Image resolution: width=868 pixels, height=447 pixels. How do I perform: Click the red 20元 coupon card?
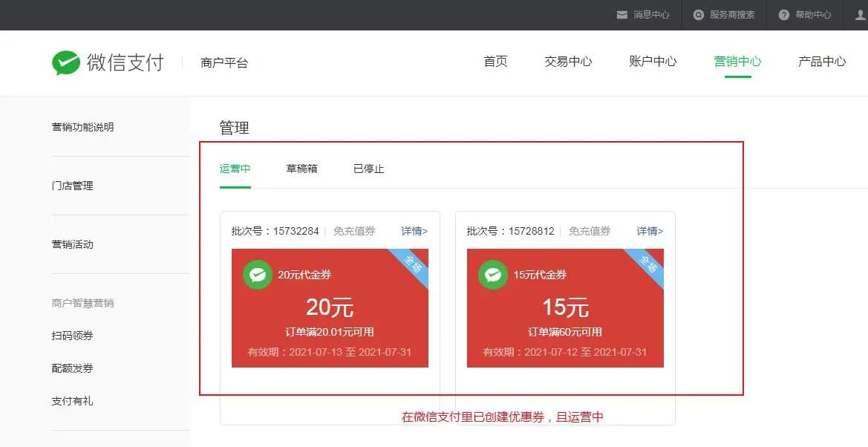pyautogui.click(x=330, y=308)
